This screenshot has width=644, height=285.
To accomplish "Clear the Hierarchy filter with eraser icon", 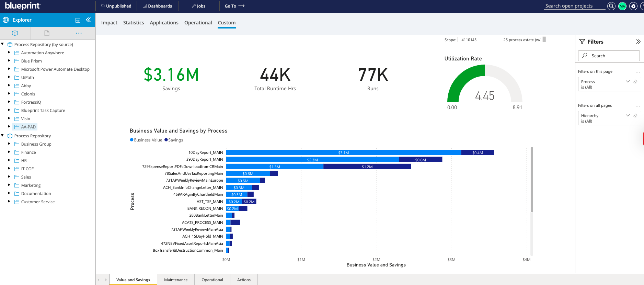I will pos(635,116).
